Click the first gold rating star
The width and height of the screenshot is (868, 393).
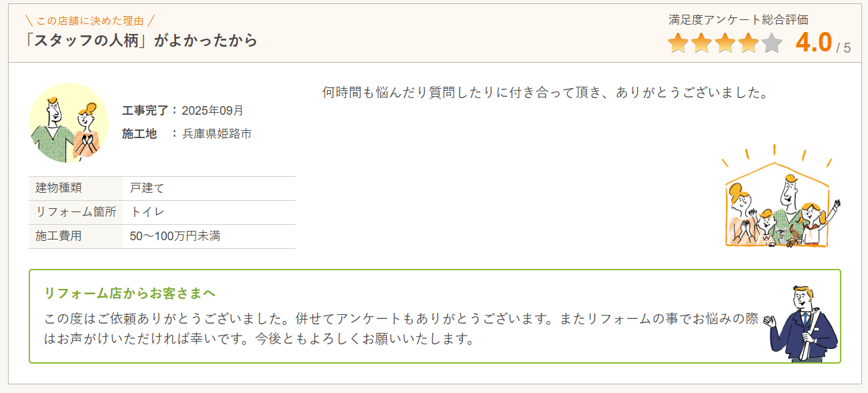(x=678, y=43)
